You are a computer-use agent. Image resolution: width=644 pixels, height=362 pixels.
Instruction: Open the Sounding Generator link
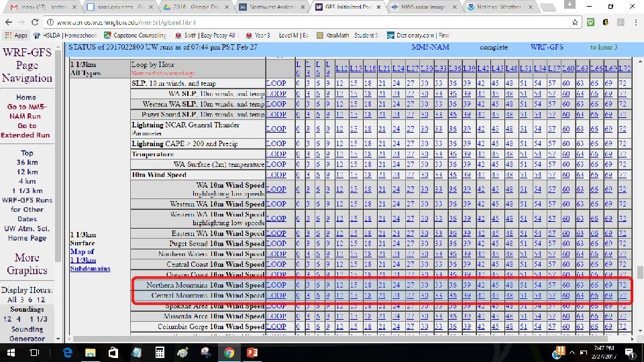pos(27,334)
